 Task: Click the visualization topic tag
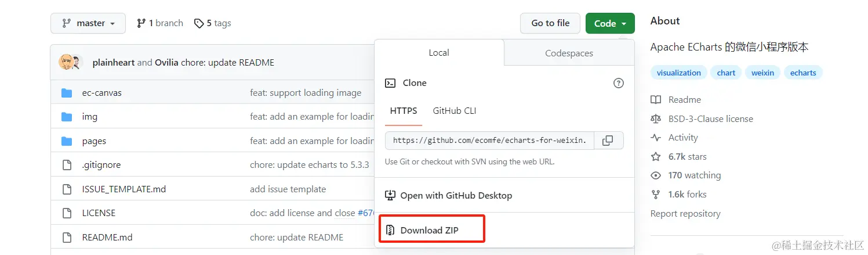(679, 73)
